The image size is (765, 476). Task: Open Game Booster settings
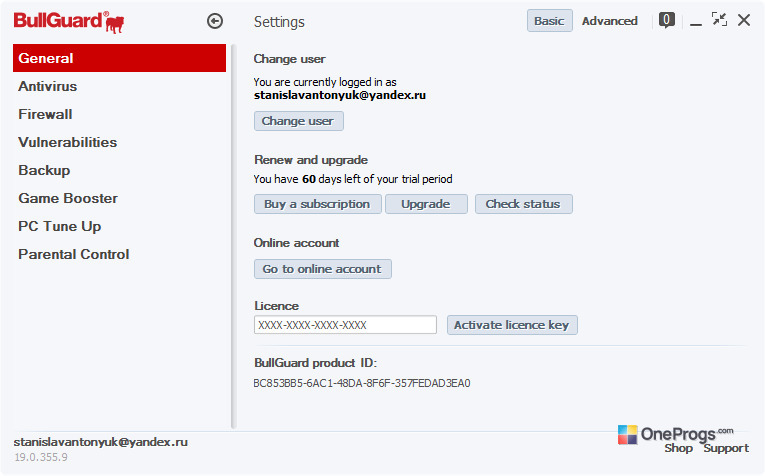68,198
